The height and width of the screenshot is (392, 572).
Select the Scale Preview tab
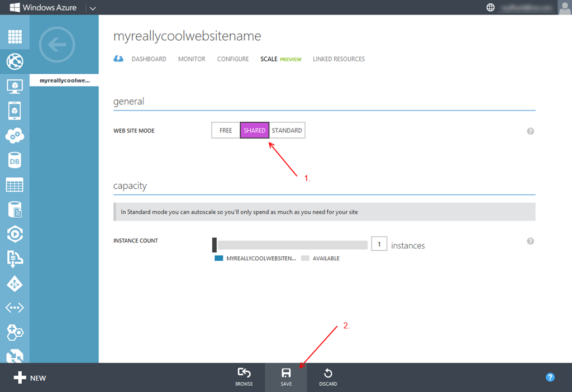[280, 59]
